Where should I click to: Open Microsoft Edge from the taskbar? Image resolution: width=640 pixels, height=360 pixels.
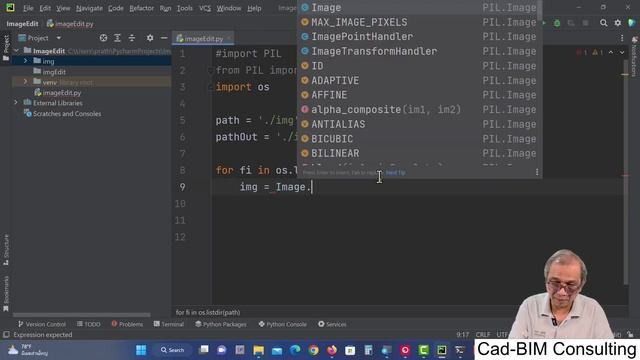[x=295, y=350]
